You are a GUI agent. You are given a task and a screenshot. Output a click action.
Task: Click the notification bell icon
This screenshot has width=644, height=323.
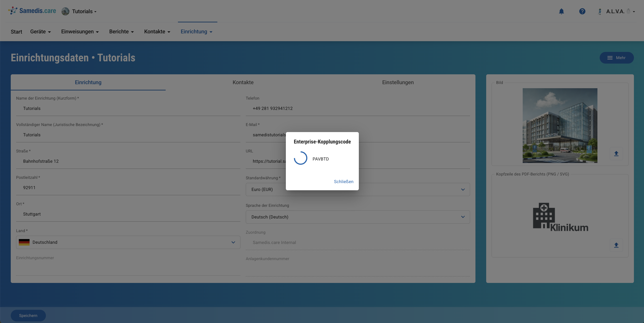tap(561, 11)
